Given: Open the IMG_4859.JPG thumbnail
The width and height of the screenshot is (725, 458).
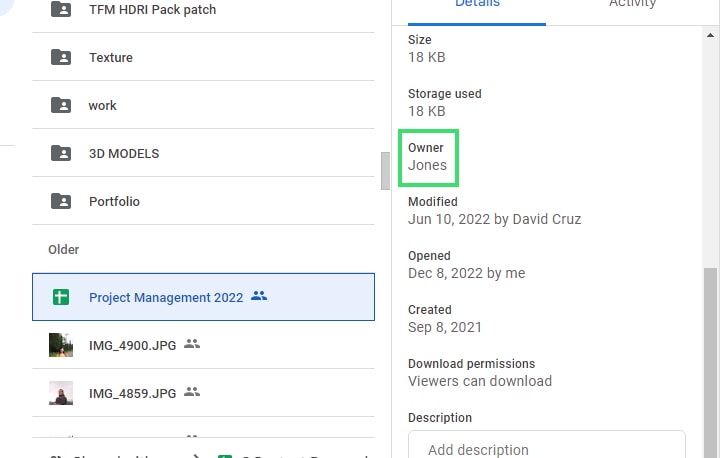Looking at the screenshot, I should click(61, 393).
